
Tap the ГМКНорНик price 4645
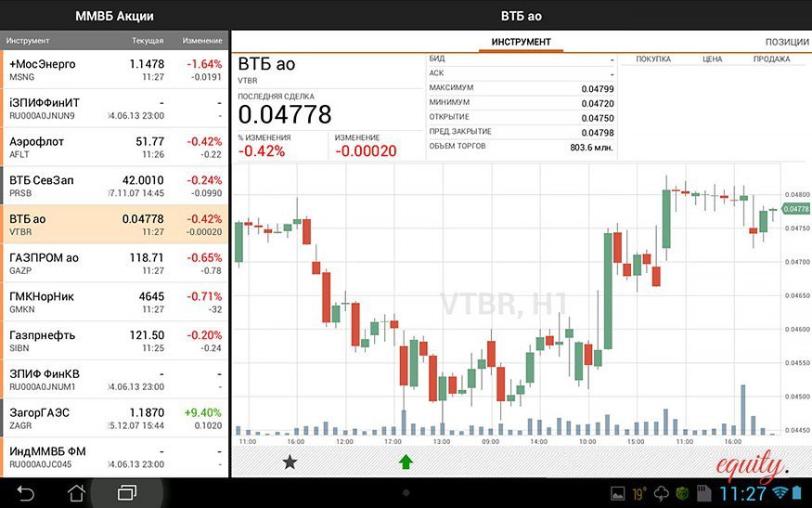(151, 296)
